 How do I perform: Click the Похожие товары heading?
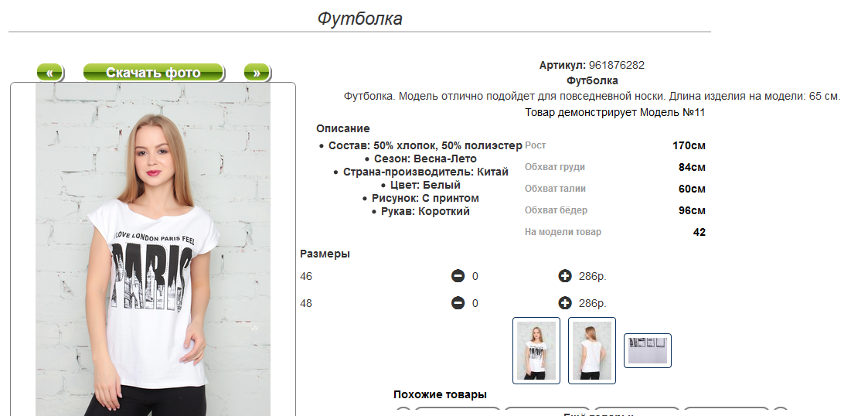click(440, 395)
